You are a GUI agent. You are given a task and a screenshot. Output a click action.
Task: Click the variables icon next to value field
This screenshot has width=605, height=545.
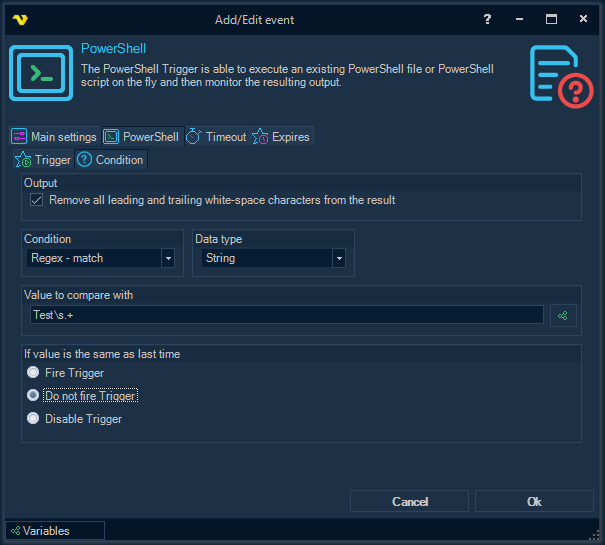563,316
